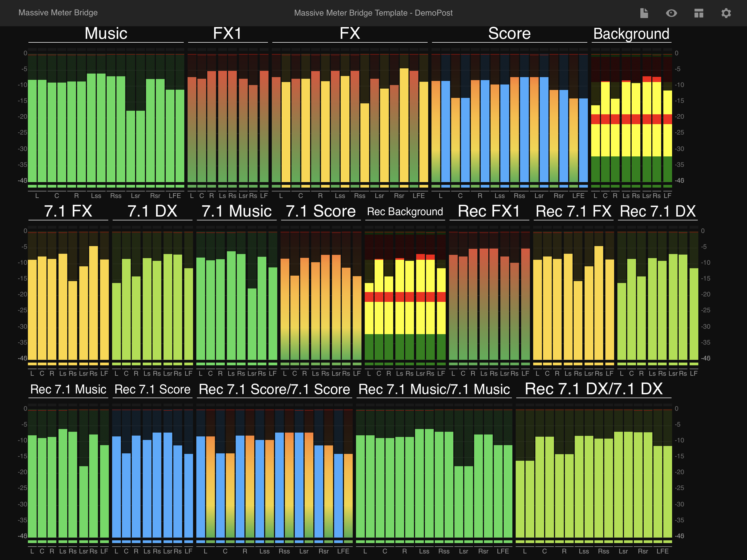Click the Rec 7.1 Music/7.1 Music Rss label
The image size is (747, 560).
pyautogui.click(x=444, y=551)
